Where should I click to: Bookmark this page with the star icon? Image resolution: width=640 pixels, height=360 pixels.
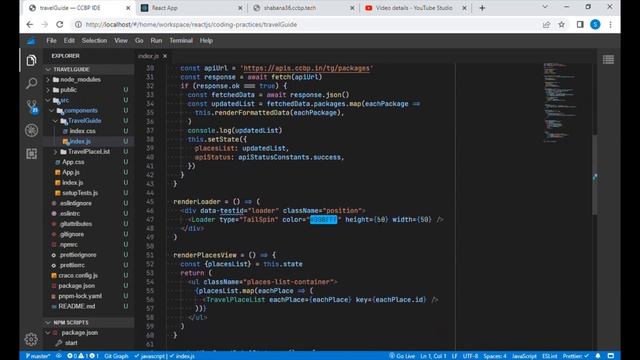tap(562, 24)
